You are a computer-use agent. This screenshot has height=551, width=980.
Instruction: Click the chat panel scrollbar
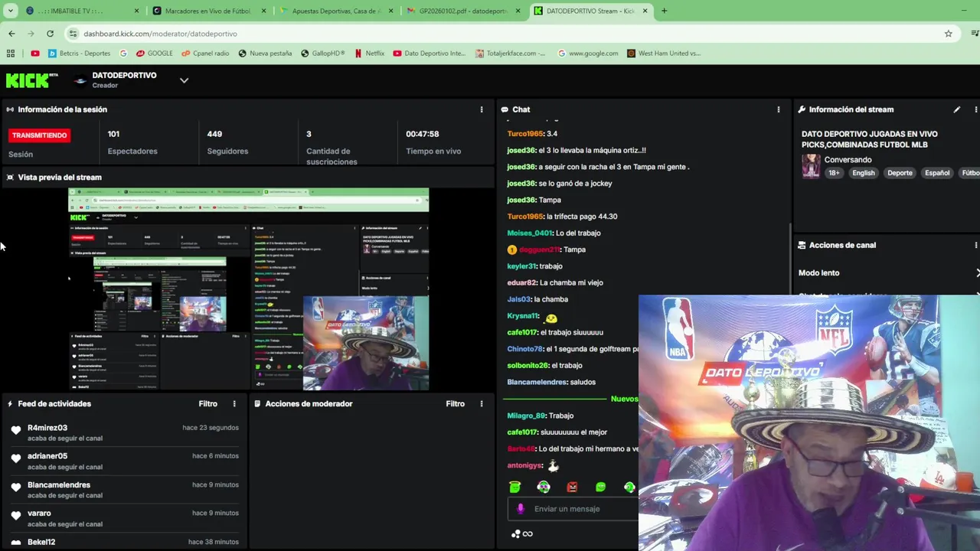click(789, 259)
